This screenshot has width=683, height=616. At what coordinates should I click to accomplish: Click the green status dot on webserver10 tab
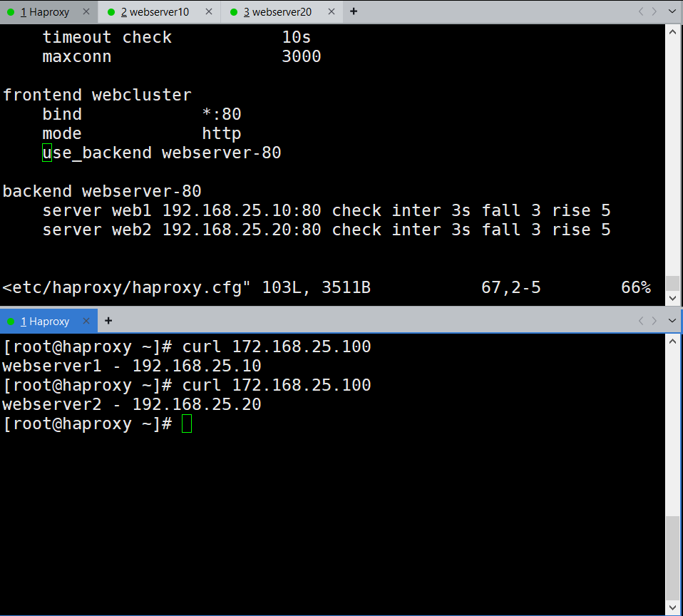tap(111, 12)
